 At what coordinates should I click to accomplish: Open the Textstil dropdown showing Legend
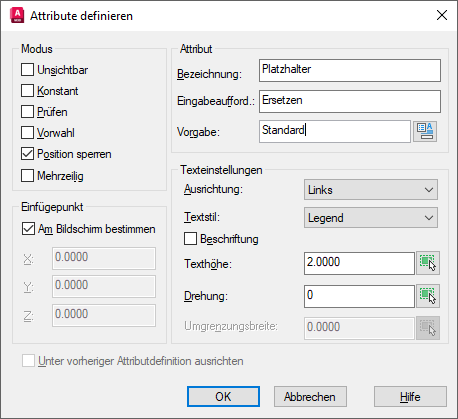[371, 218]
